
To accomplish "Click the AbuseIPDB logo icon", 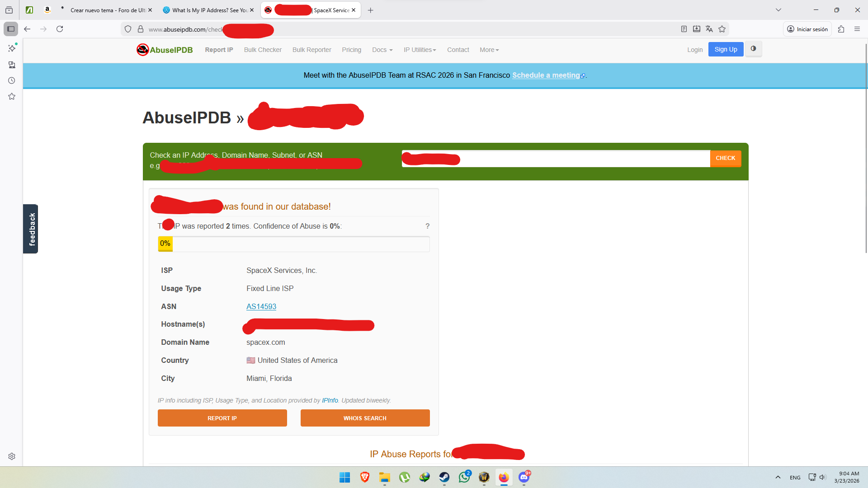I will pyautogui.click(x=142, y=50).
